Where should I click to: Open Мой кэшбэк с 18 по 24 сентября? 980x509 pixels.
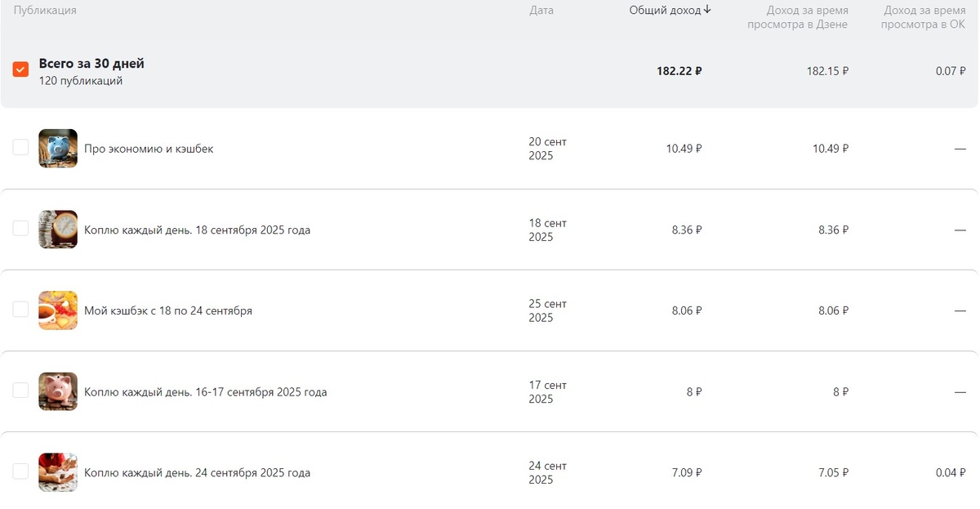[x=168, y=310]
